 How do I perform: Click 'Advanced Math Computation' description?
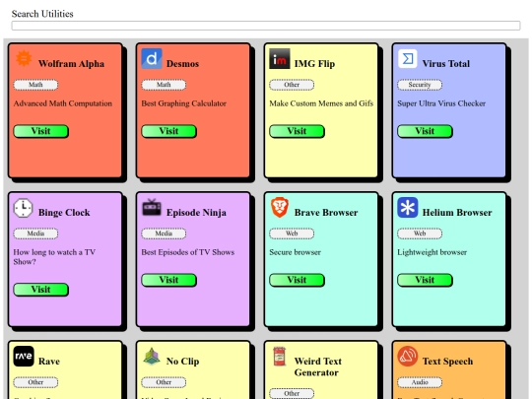tap(63, 103)
